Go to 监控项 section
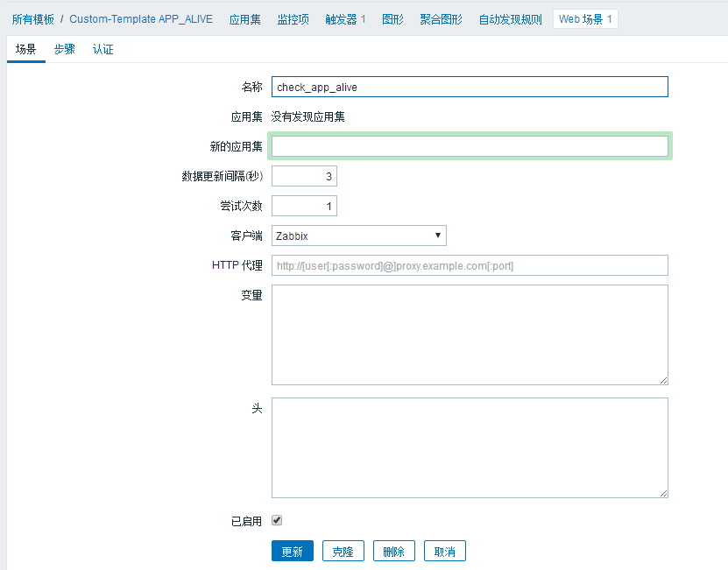Viewport: 728px width, 570px height. click(293, 19)
